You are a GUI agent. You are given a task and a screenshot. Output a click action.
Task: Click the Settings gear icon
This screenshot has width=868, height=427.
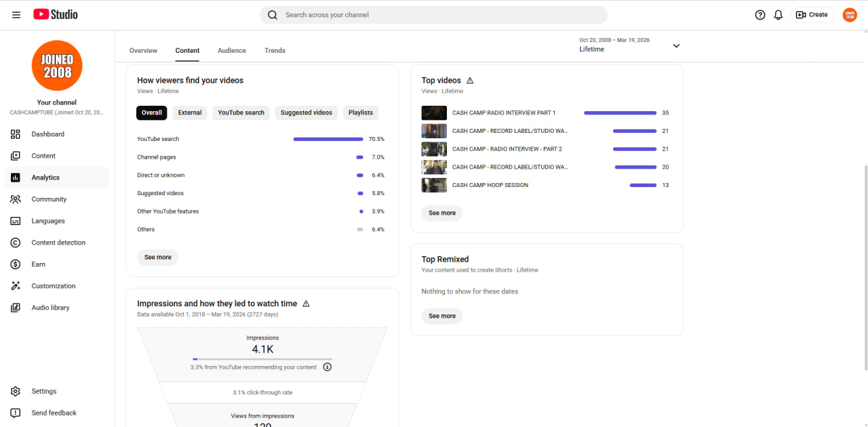point(16,391)
